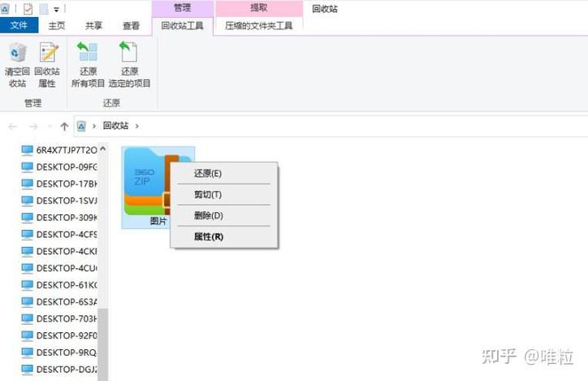
Task: Select 6R4X7TJP7T2O computer in navigation pane
Action: 59,150
